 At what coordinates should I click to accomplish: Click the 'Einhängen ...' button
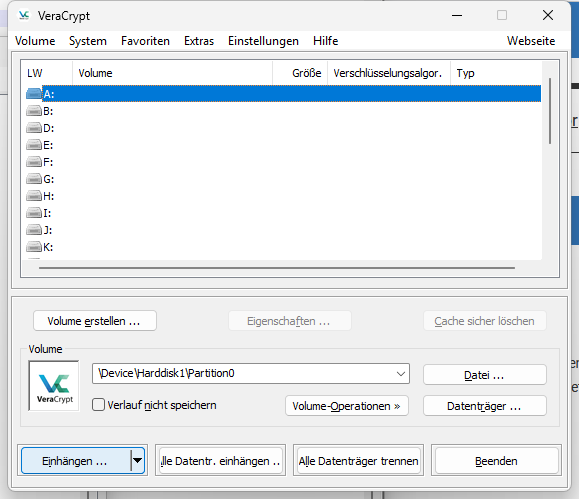click(75, 461)
